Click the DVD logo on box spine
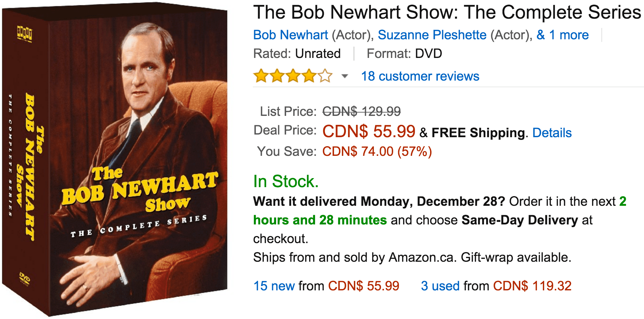This screenshot has height=319, width=644. tap(25, 279)
